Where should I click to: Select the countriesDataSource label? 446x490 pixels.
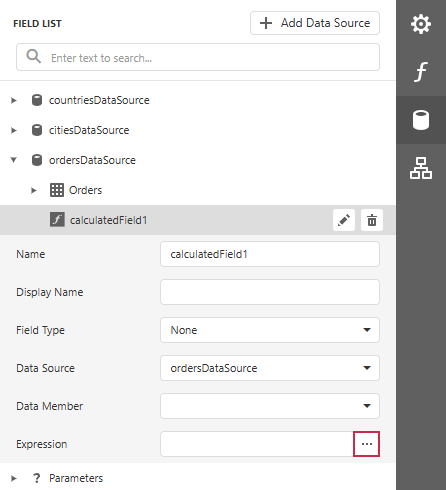[99, 100]
